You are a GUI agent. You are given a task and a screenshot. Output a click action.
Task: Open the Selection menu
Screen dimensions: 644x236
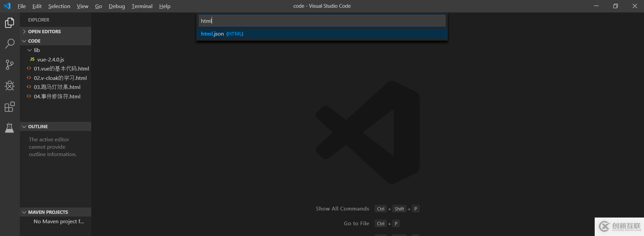[59, 6]
